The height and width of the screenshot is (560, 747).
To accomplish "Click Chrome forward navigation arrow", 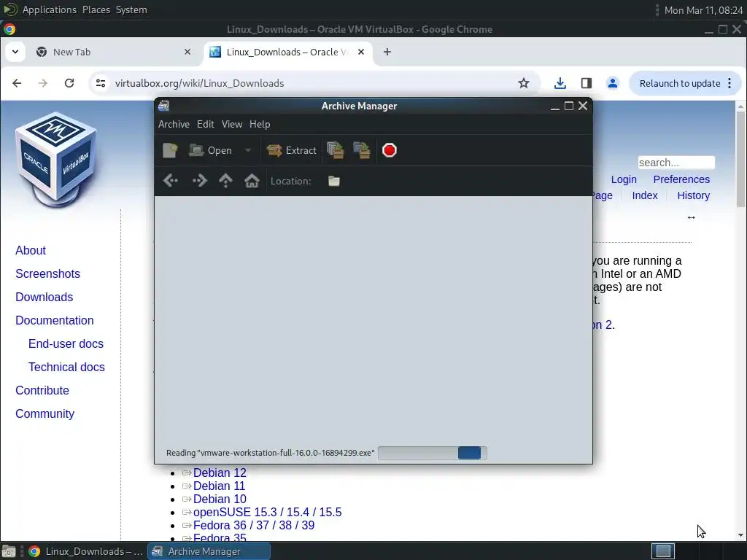I will 43,83.
